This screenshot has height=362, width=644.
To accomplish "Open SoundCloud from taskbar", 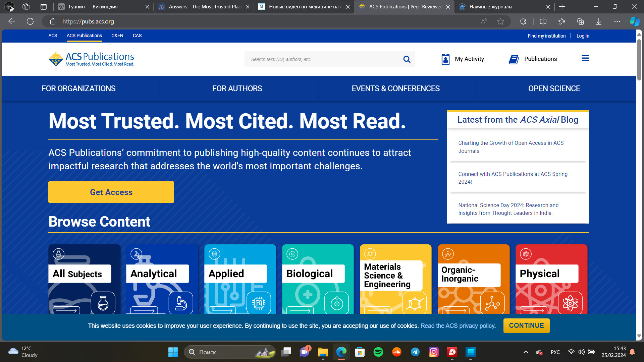I will point(397,352).
